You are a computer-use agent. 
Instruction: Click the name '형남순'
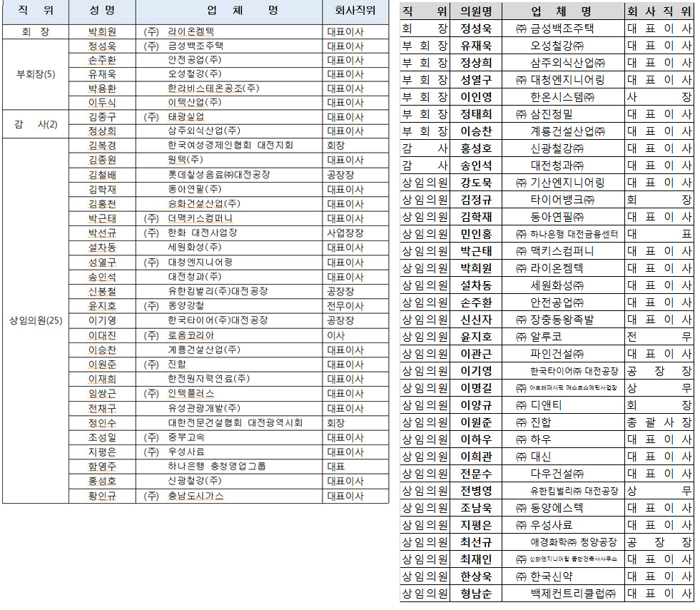tap(476, 594)
